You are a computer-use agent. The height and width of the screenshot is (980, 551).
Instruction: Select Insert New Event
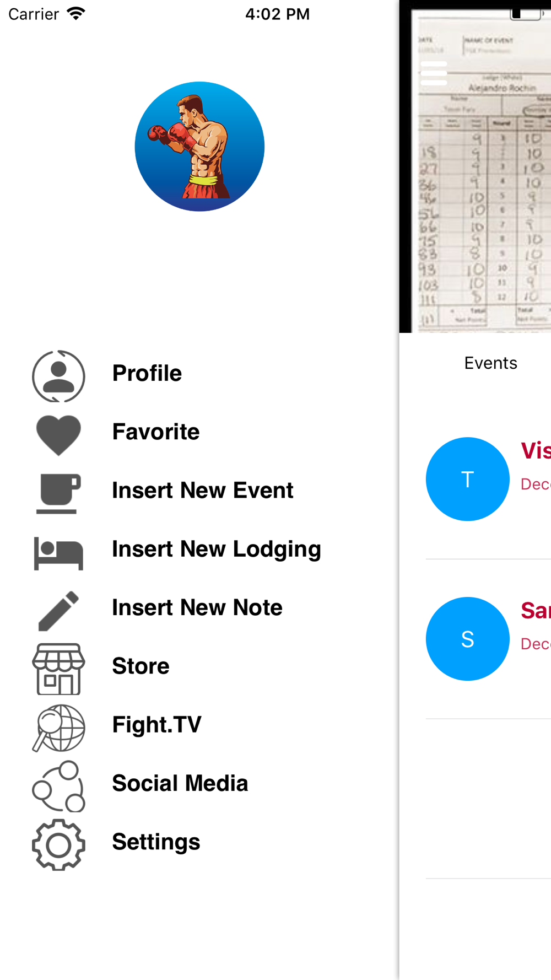[202, 490]
